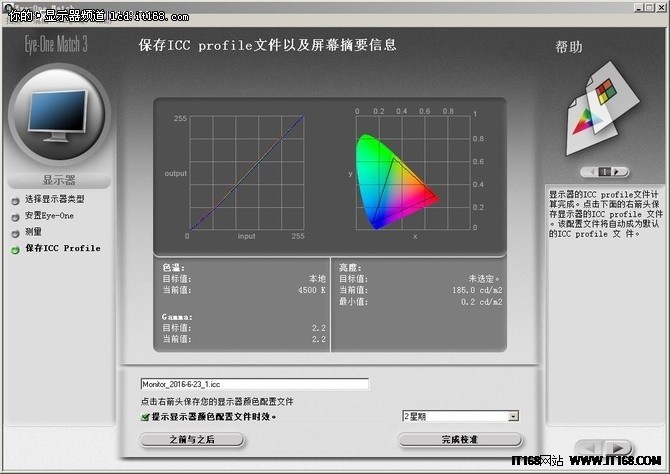Click the Monitor_2016-6-23_1.icc filename field
This screenshot has width=670, height=474.
coord(255,384)
